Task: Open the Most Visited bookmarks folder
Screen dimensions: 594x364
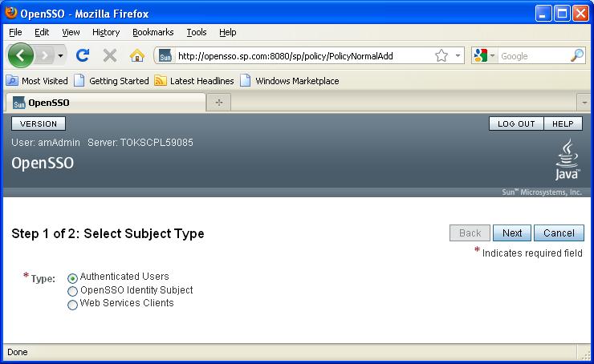Action: (x=37, y=81)
